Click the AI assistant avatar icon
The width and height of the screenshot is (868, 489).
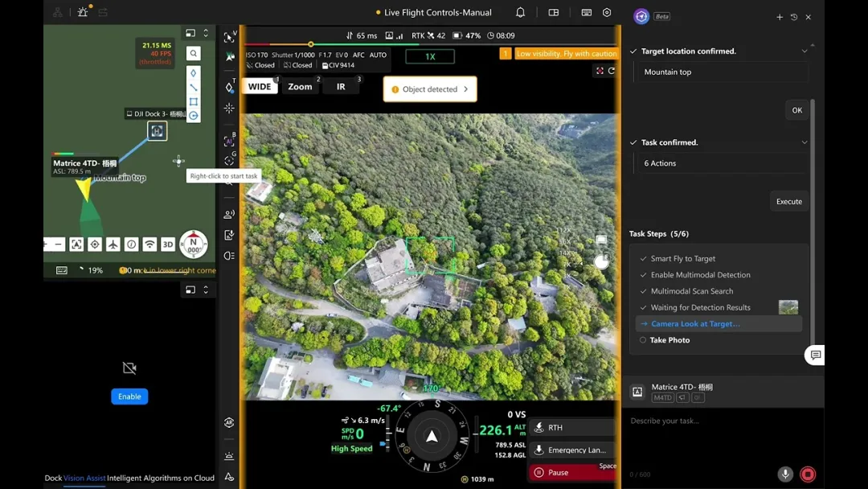pos(641,17)
